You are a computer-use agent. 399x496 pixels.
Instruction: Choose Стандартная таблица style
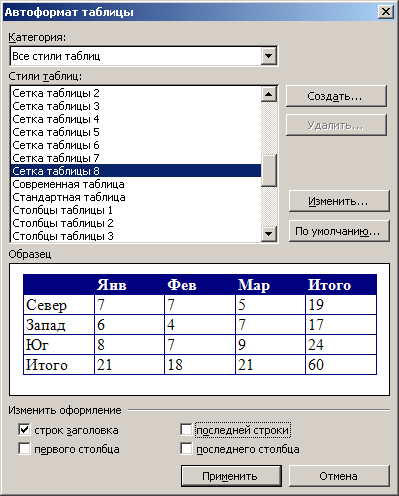point(136,197)
